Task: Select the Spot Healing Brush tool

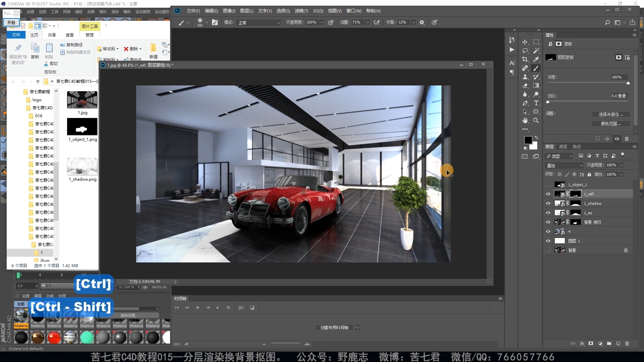Action: [525, 68]
